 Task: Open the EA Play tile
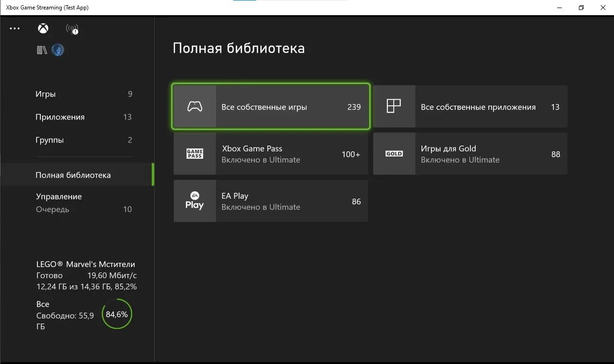271,201
